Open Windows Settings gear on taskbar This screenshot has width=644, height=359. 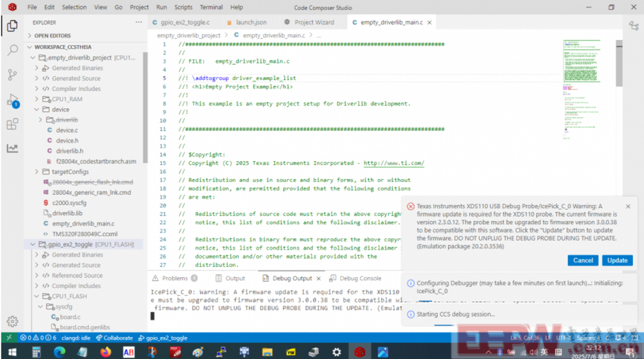coord(337,352)
